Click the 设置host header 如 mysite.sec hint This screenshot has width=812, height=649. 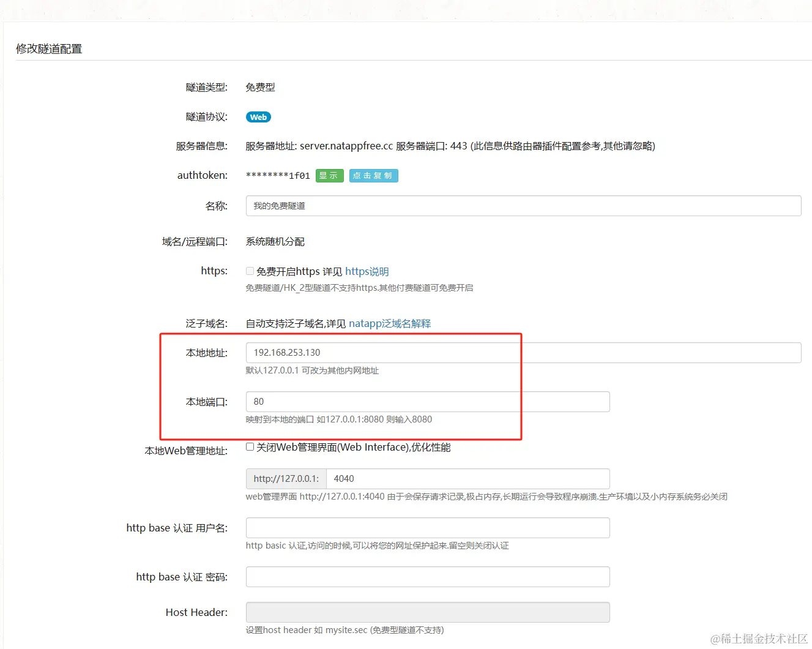click(x=345, y=630)
